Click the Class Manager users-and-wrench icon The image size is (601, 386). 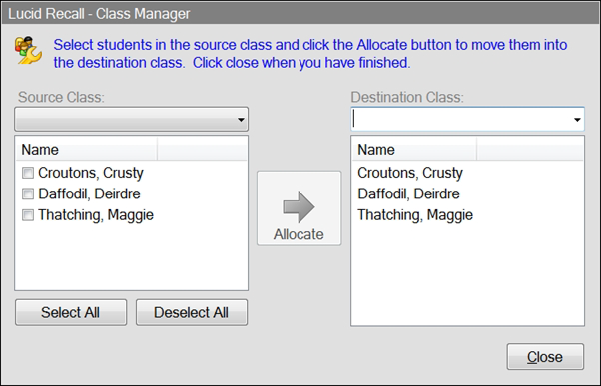coord(28,50)
